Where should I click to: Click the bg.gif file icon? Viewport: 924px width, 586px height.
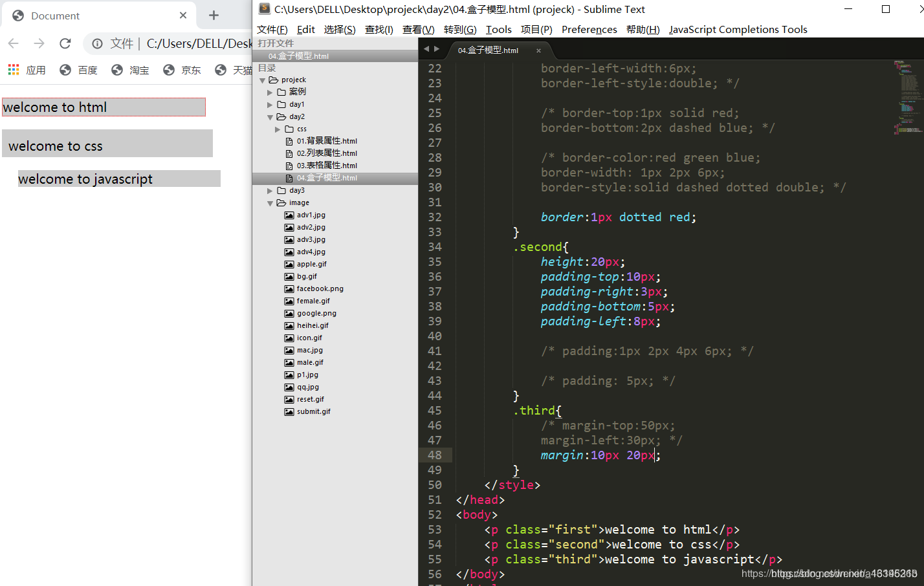pos(289,277)
